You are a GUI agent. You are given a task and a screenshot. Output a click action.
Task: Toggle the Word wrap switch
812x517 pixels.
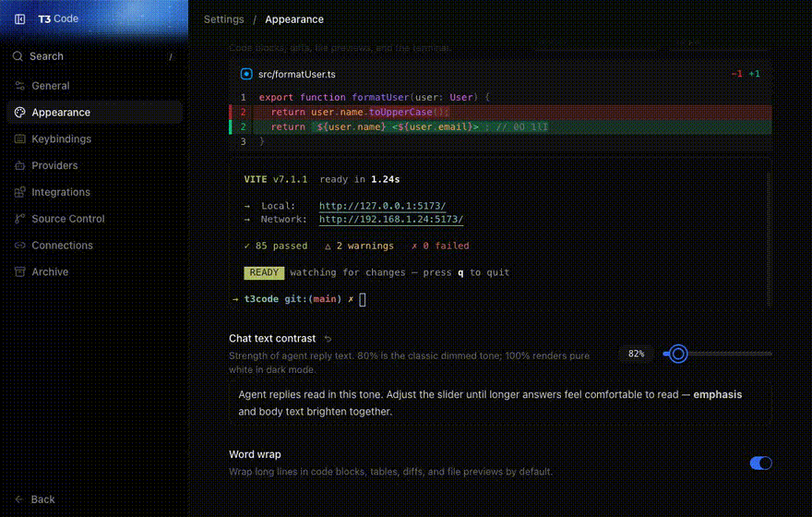[760, 463]
